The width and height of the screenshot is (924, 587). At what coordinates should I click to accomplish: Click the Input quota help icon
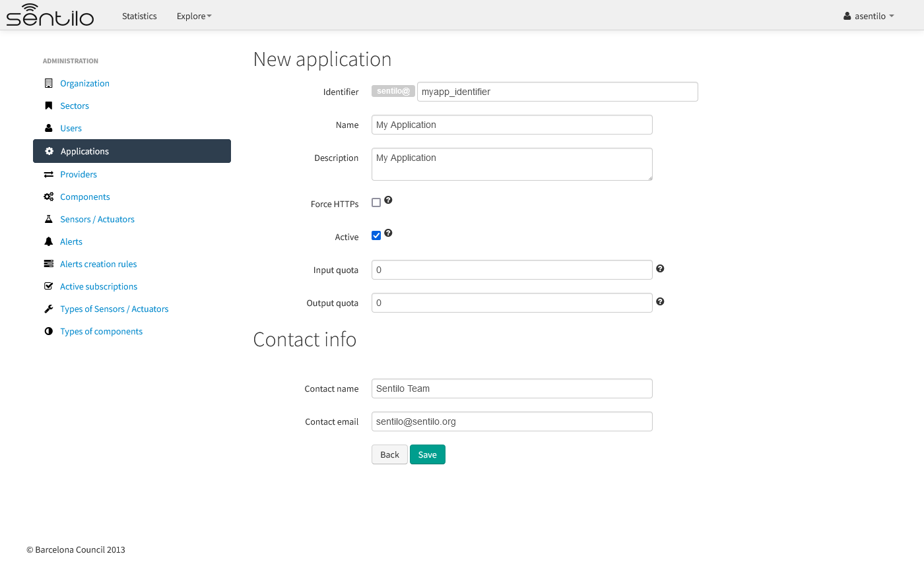(x=660, y=268)
